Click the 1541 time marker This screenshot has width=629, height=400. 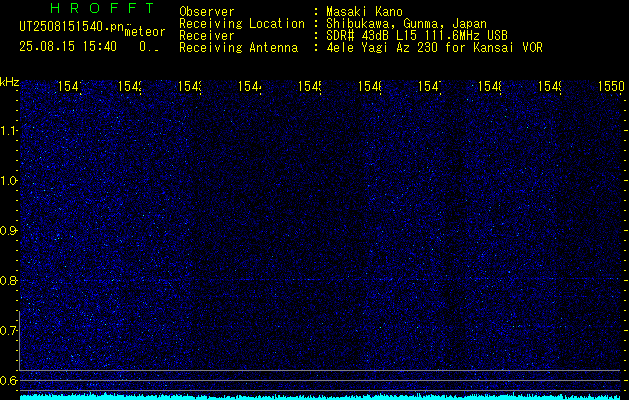tap(70, 86)
